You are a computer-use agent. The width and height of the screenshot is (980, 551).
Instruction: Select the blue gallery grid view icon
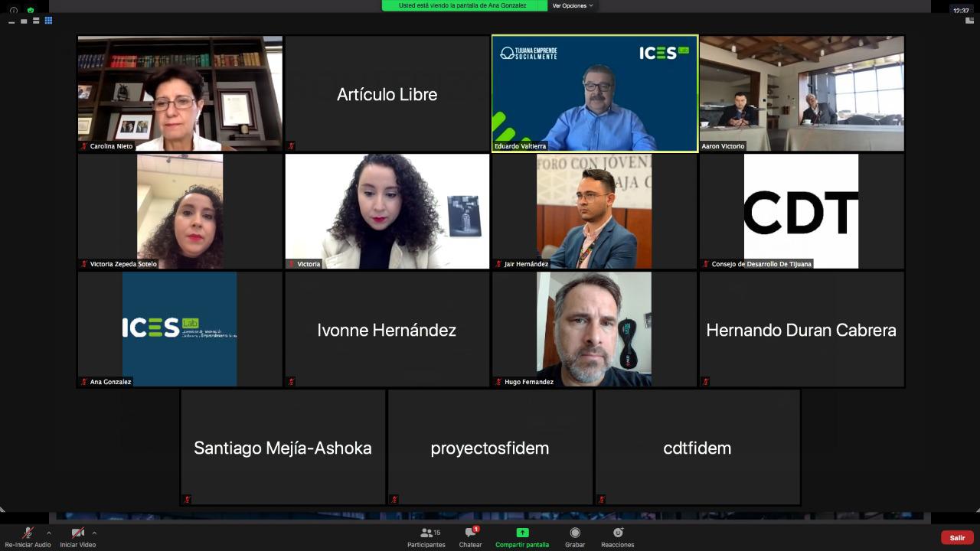tap(48, 21)
